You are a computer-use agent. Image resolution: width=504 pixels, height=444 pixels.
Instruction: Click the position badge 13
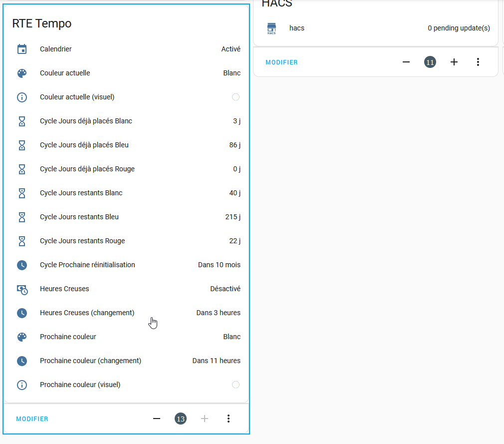pyautogui.click(x=181, y=419)
